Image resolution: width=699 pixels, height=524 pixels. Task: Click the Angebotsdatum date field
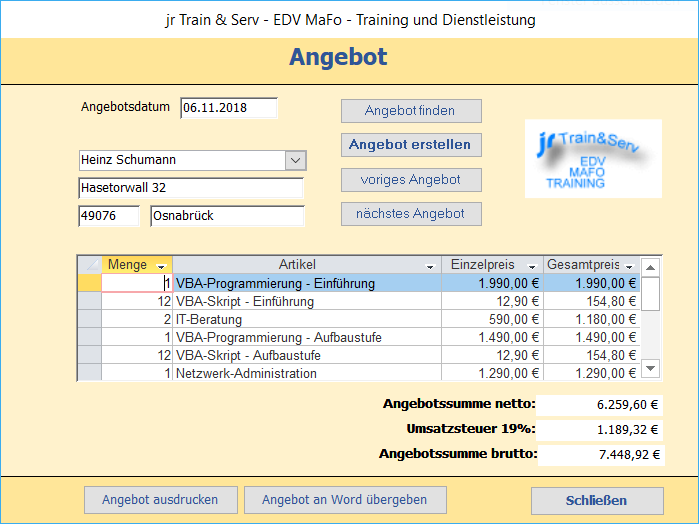(229, 108)
